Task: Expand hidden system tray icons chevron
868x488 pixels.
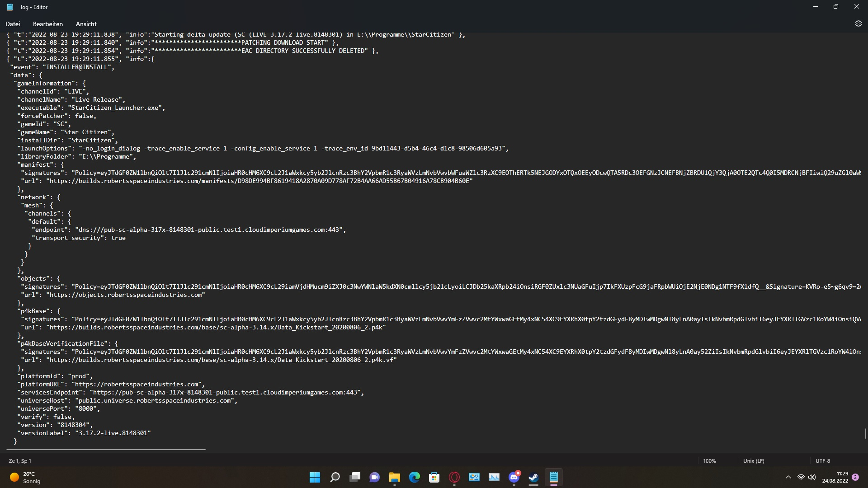Action: (x=788, y=477)
